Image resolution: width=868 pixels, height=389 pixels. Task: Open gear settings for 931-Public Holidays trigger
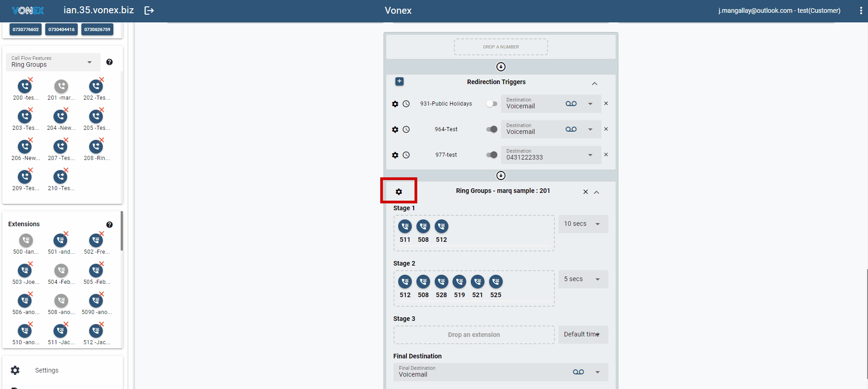click(395, 104)
